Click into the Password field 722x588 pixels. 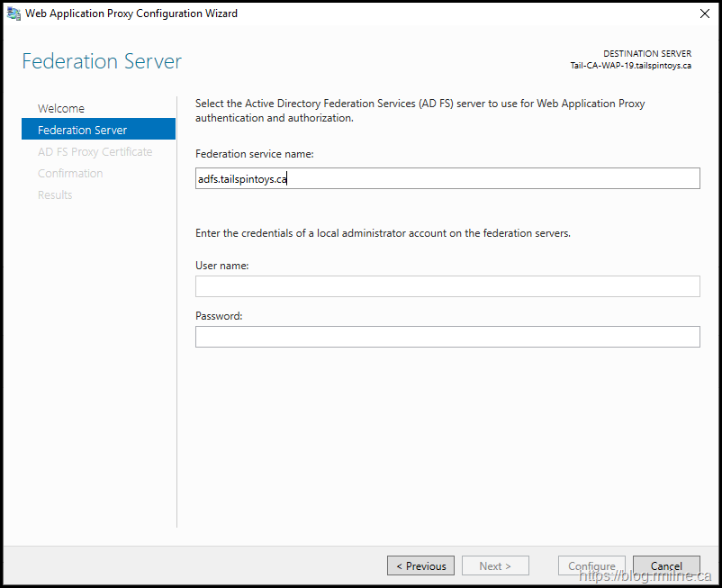point(447,337)
